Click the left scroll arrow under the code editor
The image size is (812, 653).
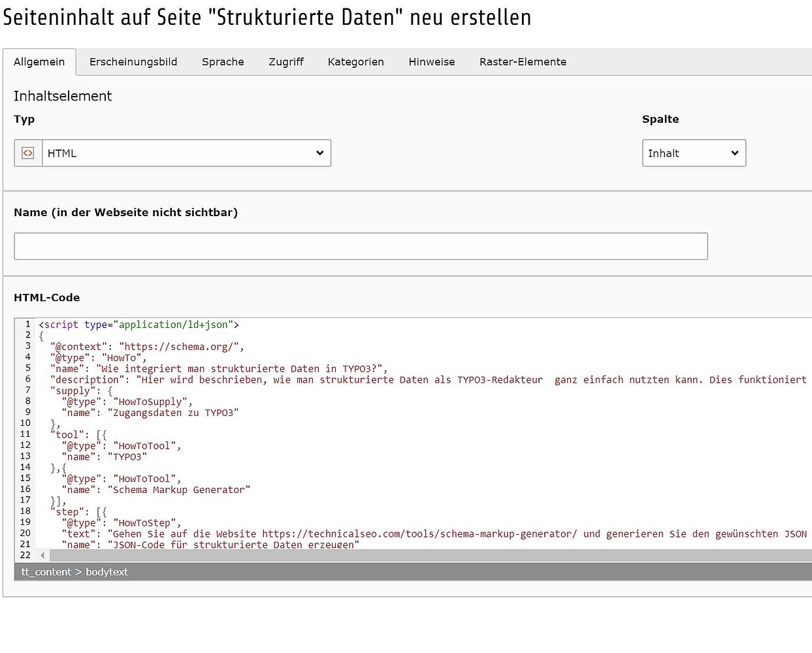click(x=42, y=556)
